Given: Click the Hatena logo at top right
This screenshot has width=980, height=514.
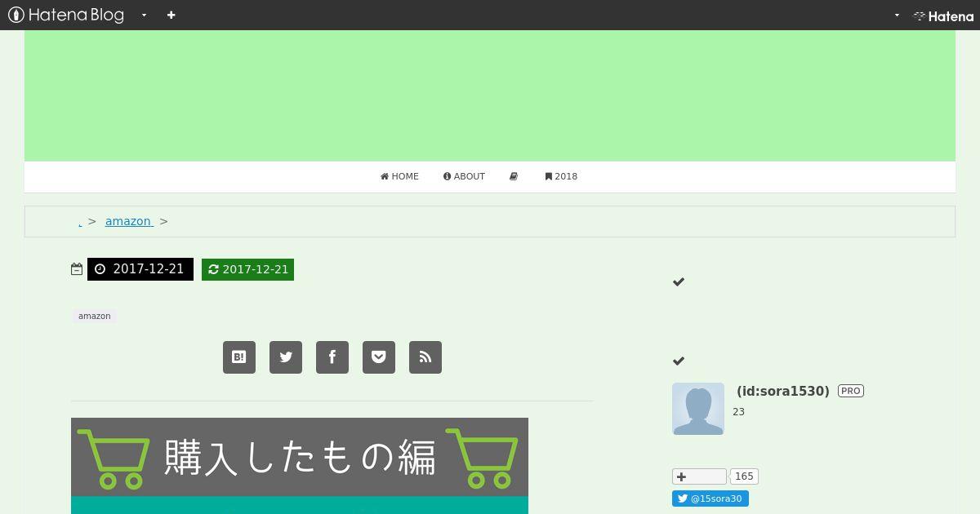Looking at the screenshot, I should tap(943, 16).
